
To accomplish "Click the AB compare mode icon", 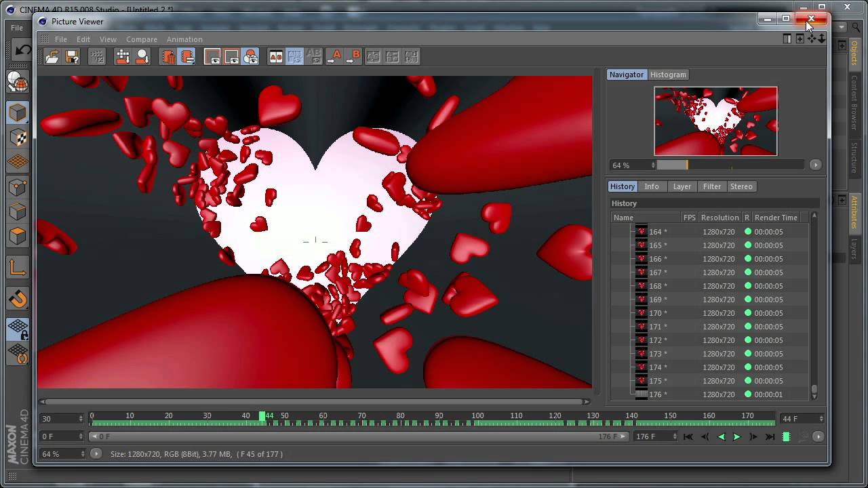I will coord(276,57).
